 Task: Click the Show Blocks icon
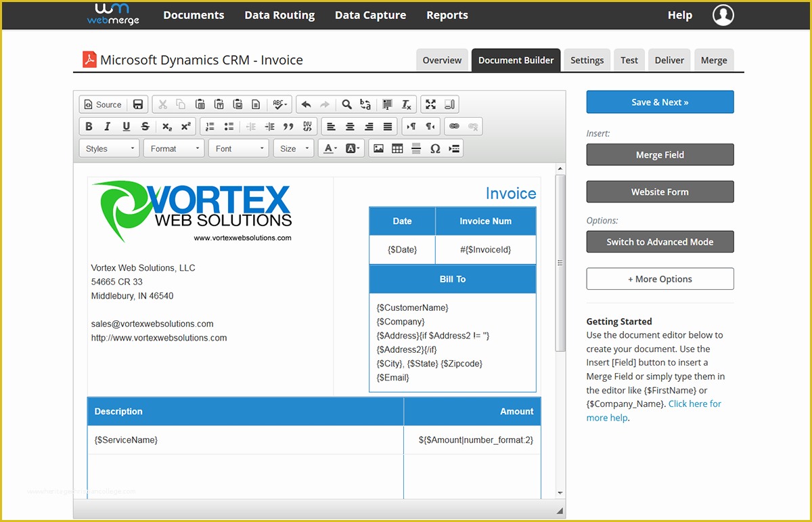tap(449, 104)
